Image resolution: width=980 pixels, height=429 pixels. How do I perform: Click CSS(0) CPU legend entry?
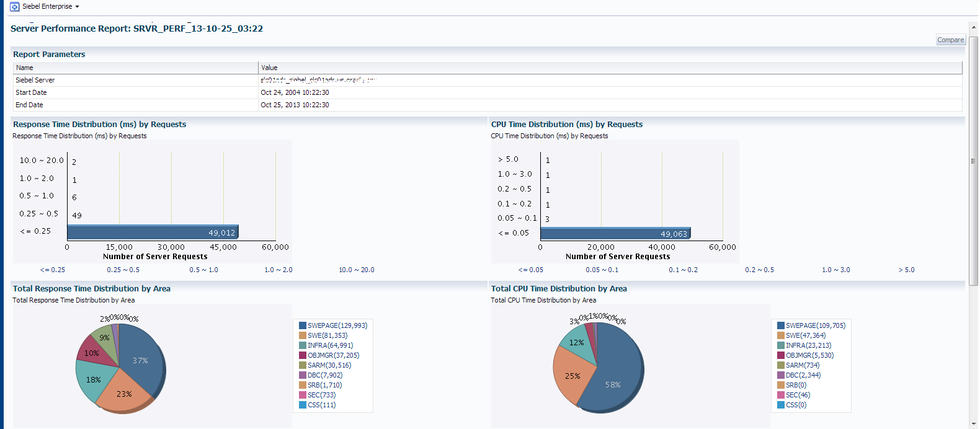[796, 405]
